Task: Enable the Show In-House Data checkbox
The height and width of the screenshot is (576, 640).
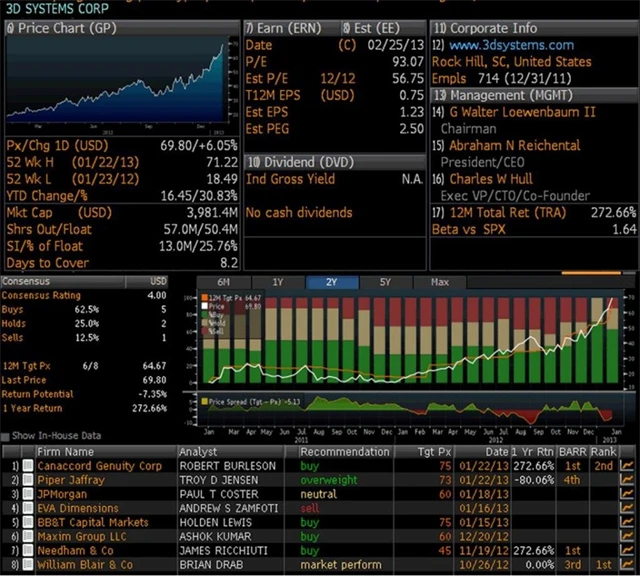Action: 8,436
